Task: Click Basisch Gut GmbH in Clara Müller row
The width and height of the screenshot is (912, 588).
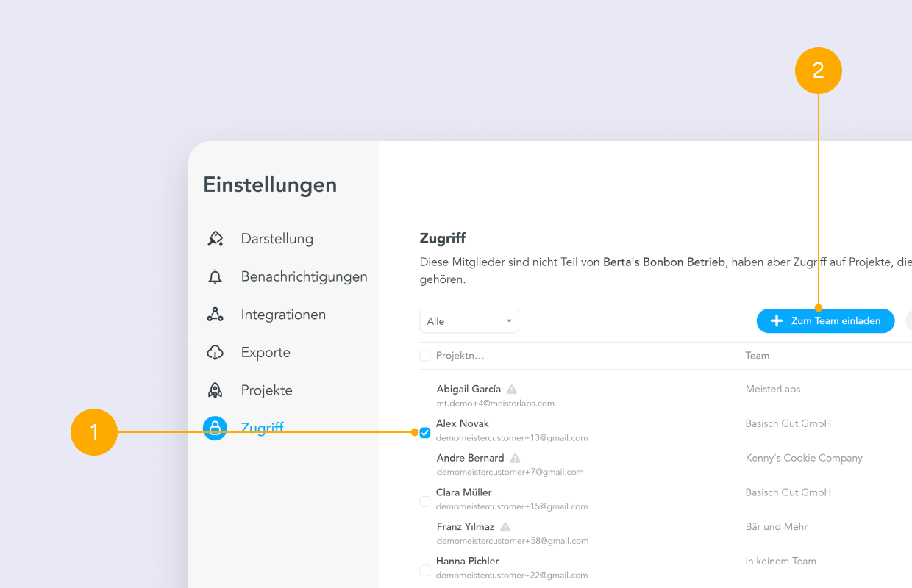Action: tap(788, 492)
